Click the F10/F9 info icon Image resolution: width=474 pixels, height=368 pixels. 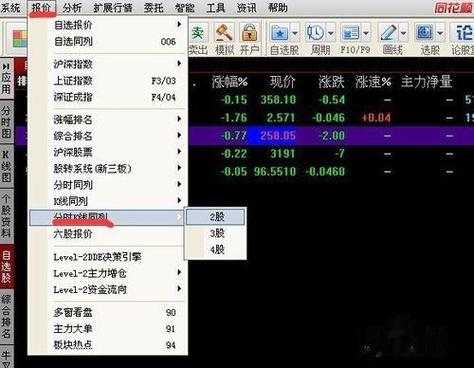[x=351, y=33]
